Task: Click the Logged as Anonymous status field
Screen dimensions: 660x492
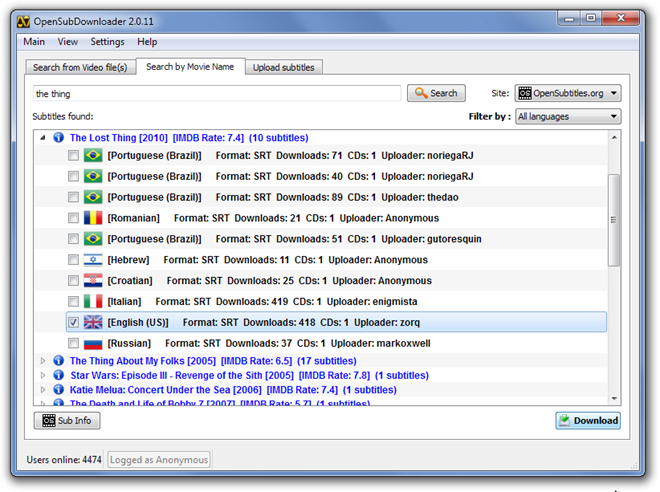Action: (x=159, y=460)
